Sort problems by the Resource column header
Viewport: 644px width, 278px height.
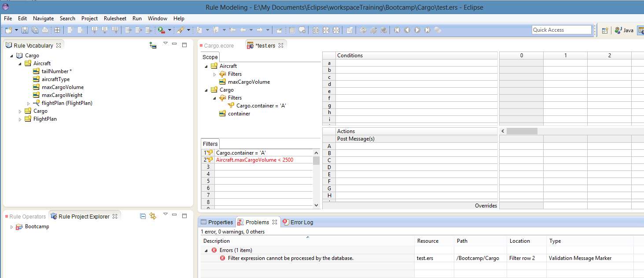[435, 241]
